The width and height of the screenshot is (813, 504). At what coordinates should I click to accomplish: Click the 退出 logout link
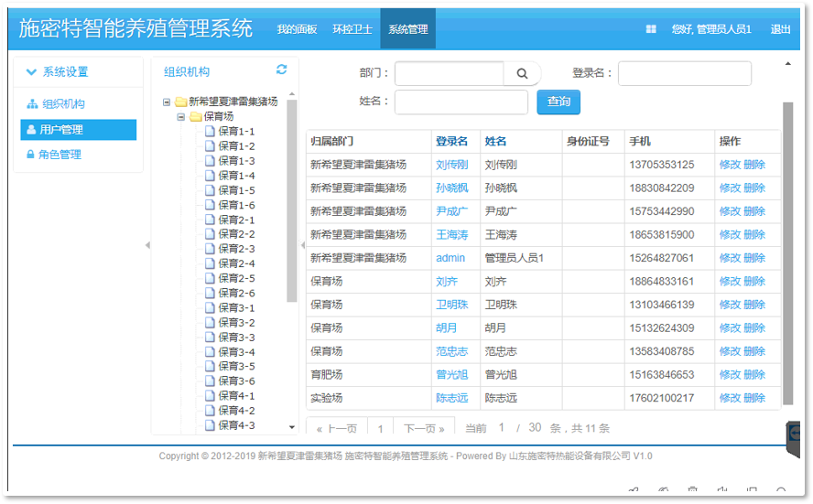[x=780, y=29]
